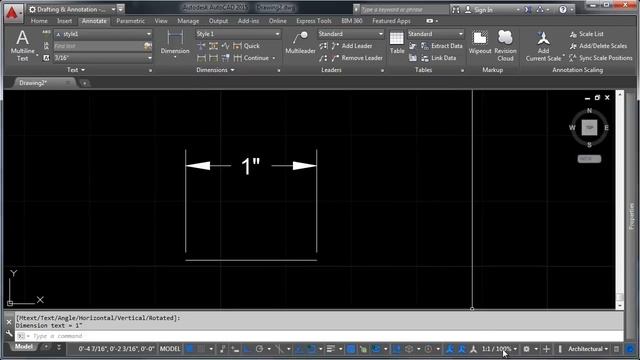Click the Dimension tool button

[175, 43]
